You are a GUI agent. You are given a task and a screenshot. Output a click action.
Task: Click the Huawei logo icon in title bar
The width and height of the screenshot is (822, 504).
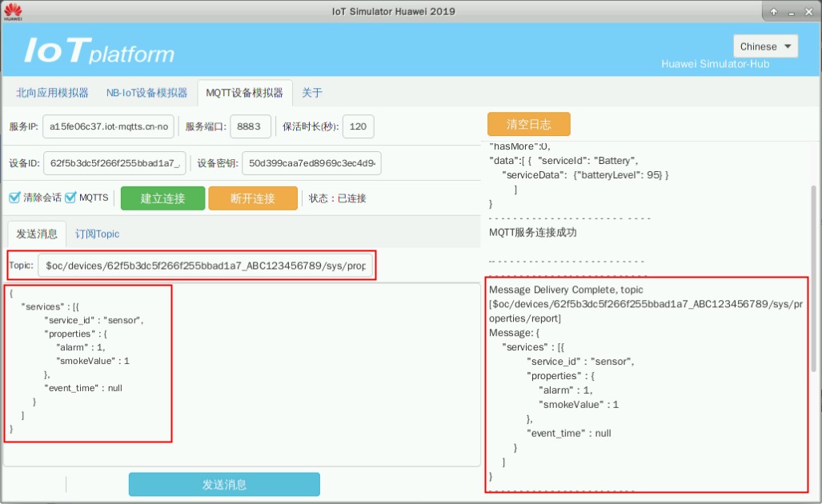pos(13,12)
